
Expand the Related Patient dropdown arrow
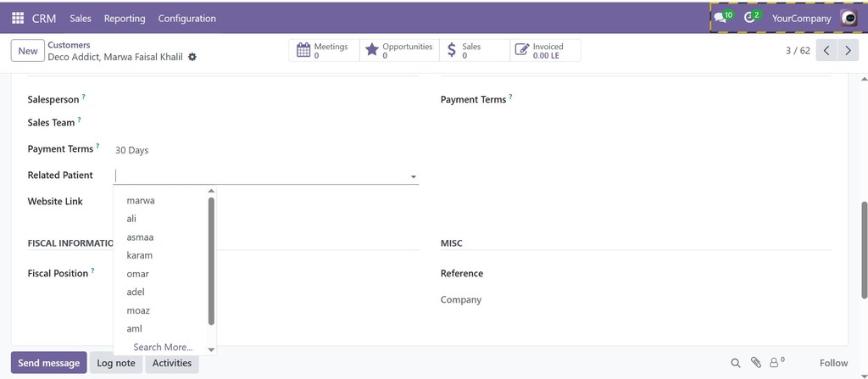pyautogui.click(x=413, y=176)
